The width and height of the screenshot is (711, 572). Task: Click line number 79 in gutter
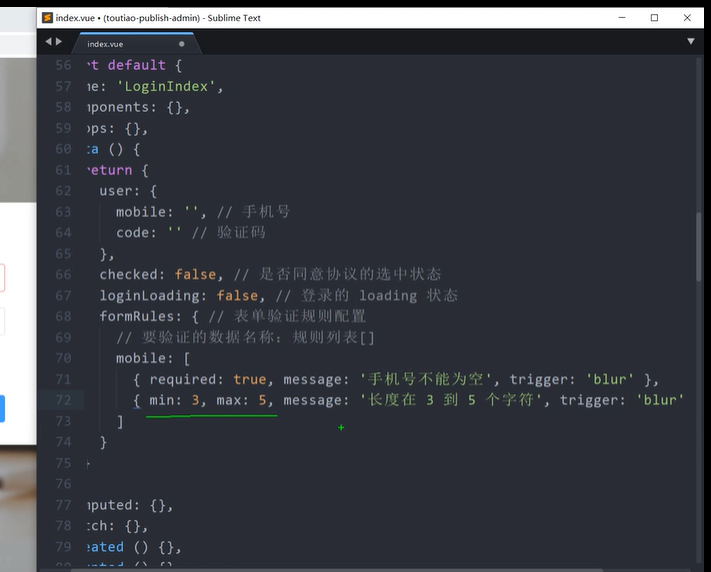(x=63, y=547)
